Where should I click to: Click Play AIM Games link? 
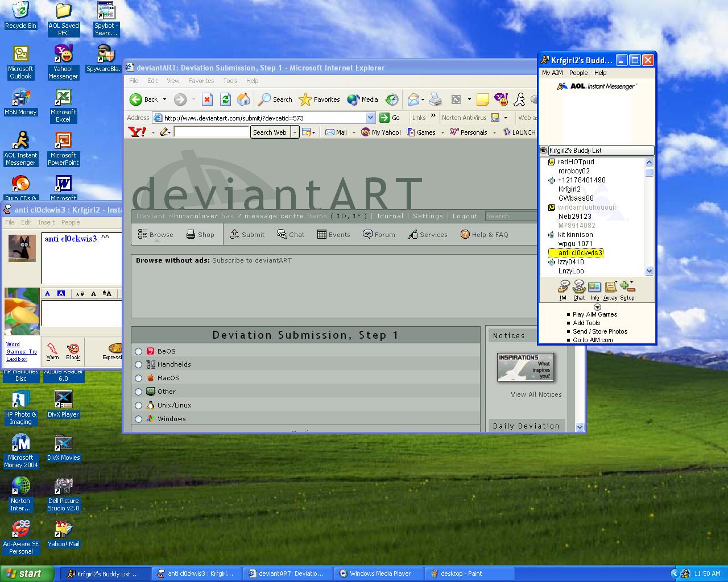point(595,314)
